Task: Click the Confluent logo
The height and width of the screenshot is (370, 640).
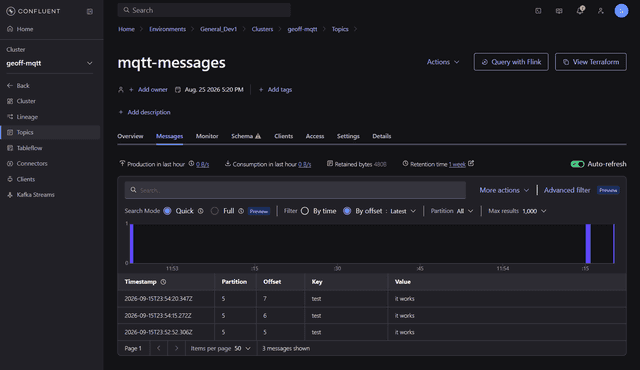Action: pyautogui.click(x=33, y=11)
